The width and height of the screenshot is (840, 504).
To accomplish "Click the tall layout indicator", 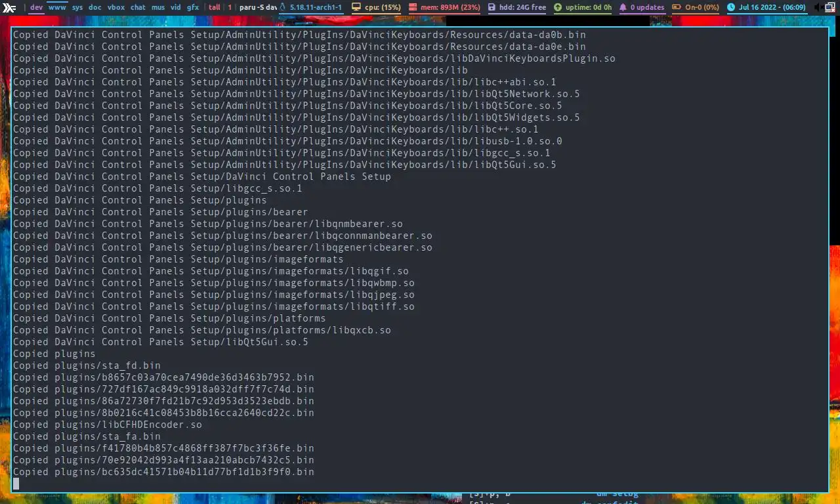I will tap(215, 8).
